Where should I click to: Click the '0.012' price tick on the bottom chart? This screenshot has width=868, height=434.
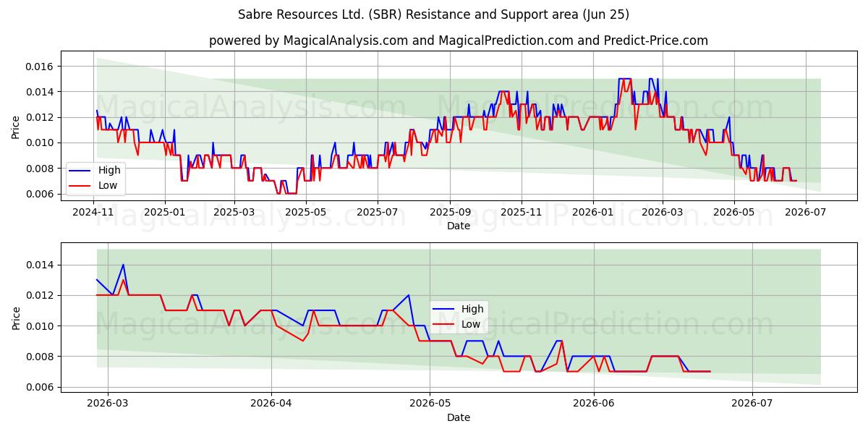coord(41,295)
